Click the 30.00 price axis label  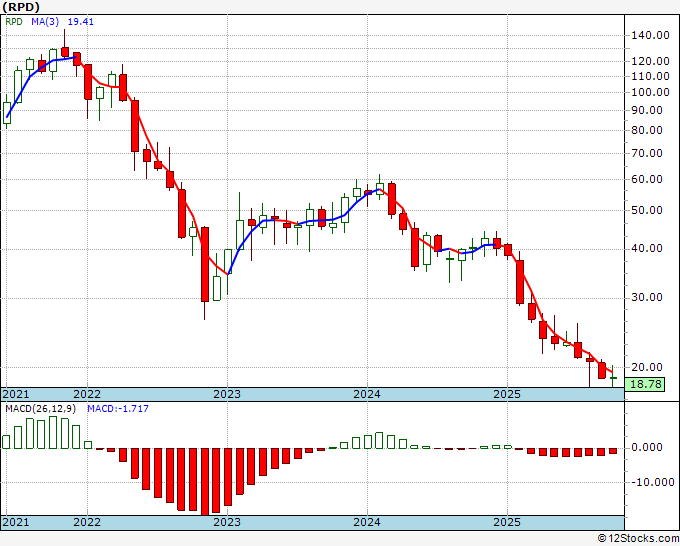point(647,298)
